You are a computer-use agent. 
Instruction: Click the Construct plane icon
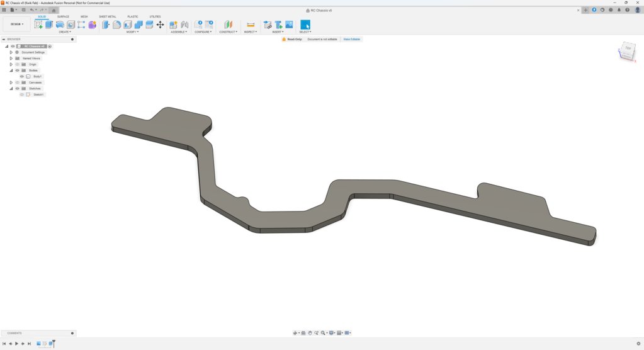pyautogui.click(x=229, y=25)
